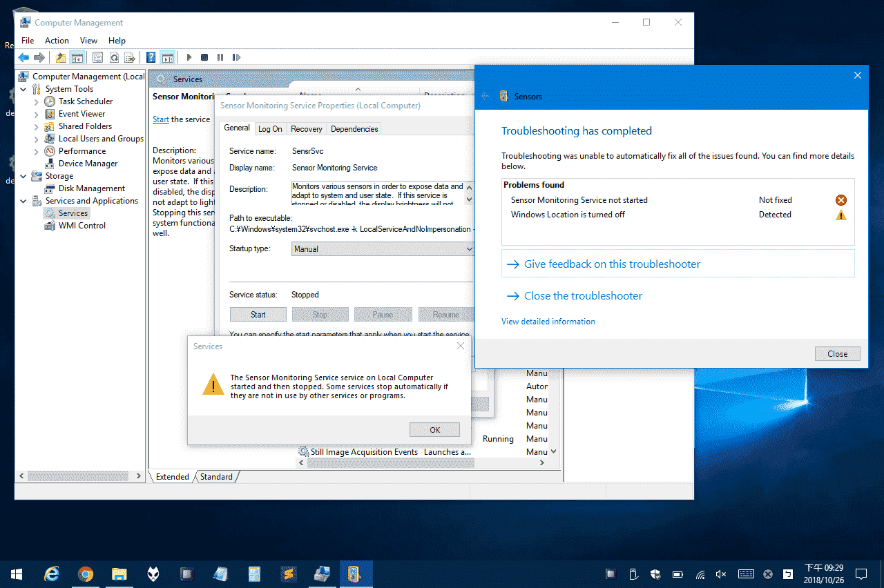Click the volume muted tray icon
The width and height of the screenshot is (884, 588).
pyautogui.click(x=722, y=574)
